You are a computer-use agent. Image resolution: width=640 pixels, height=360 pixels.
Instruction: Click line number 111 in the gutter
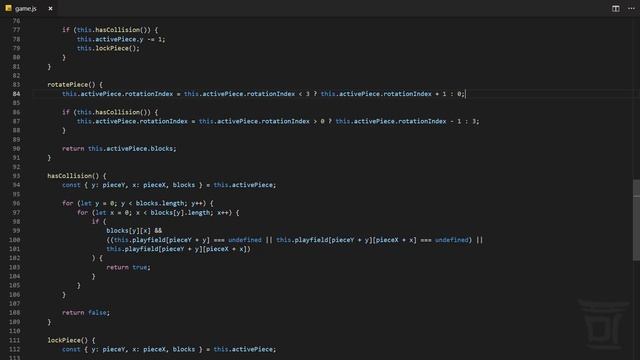15,340
